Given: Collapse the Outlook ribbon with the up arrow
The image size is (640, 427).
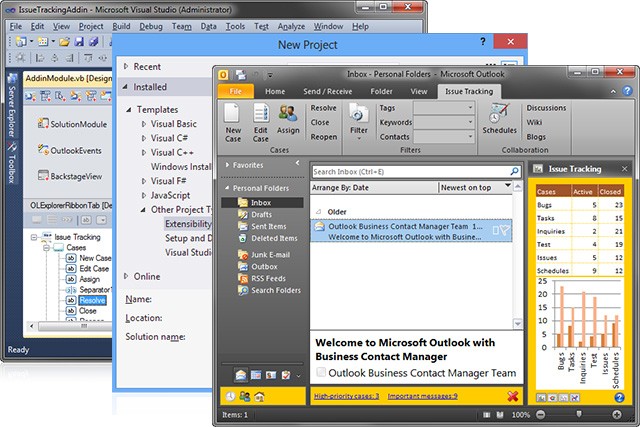Looking at the screenshot, I should (x=613, y=91).
